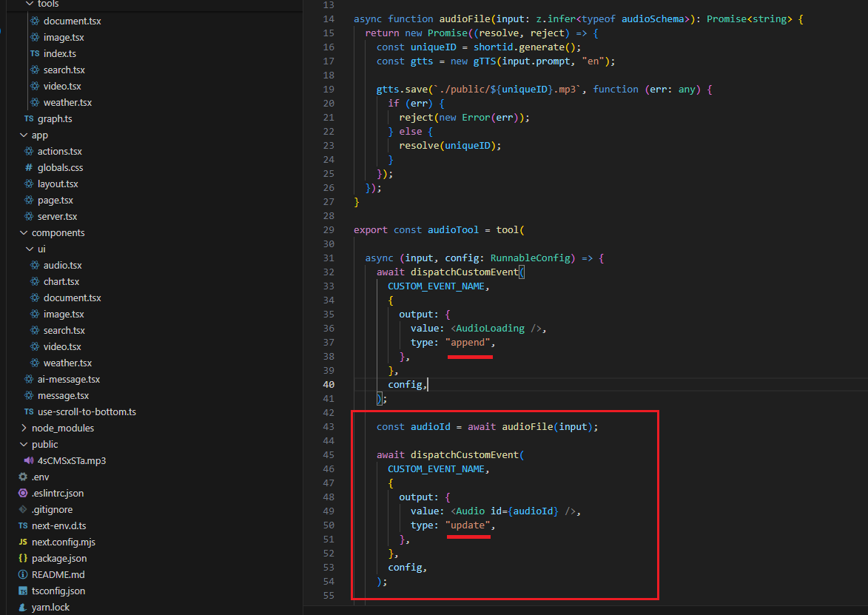Collapse the ui subfolder chevron

pyautogui.click(x=30, y=249)
